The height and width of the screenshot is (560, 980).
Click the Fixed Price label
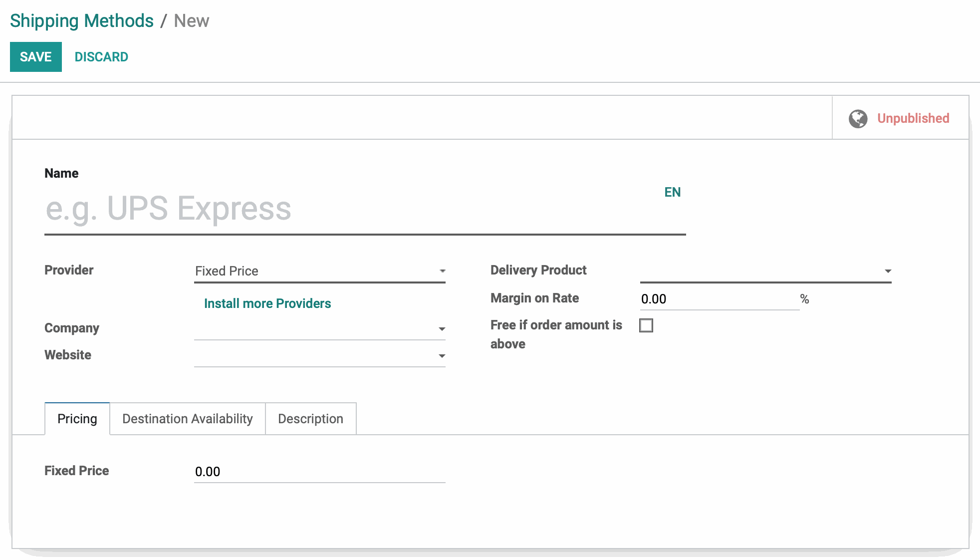click(76, 471)
